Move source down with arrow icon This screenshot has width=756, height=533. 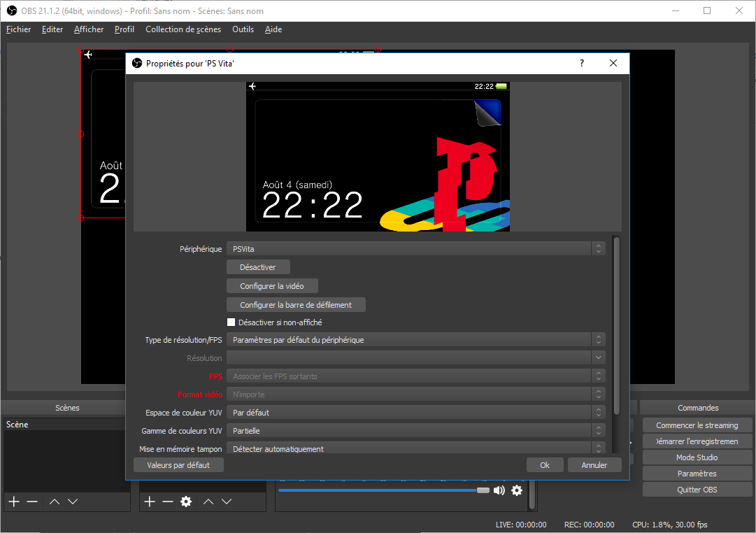coord(227,502)
